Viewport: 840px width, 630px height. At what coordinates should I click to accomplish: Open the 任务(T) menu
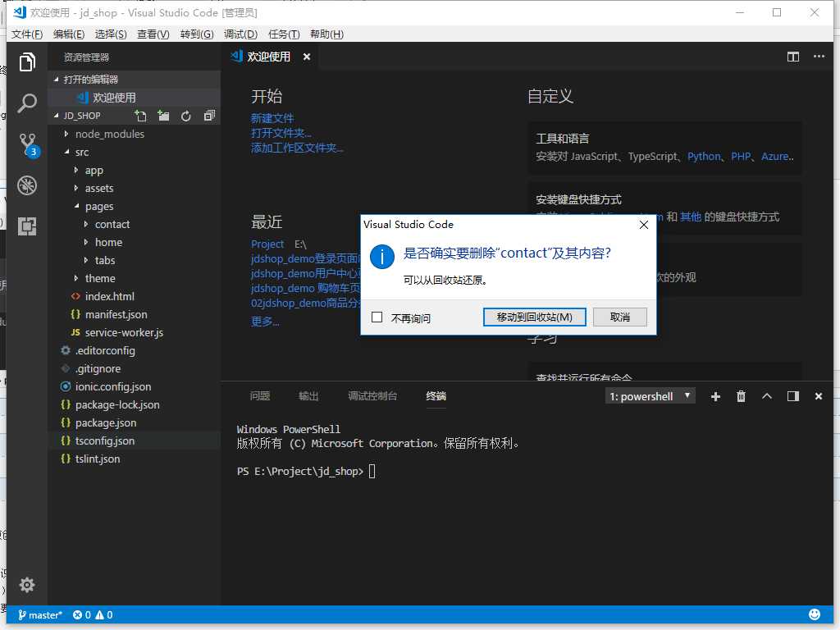283,34
